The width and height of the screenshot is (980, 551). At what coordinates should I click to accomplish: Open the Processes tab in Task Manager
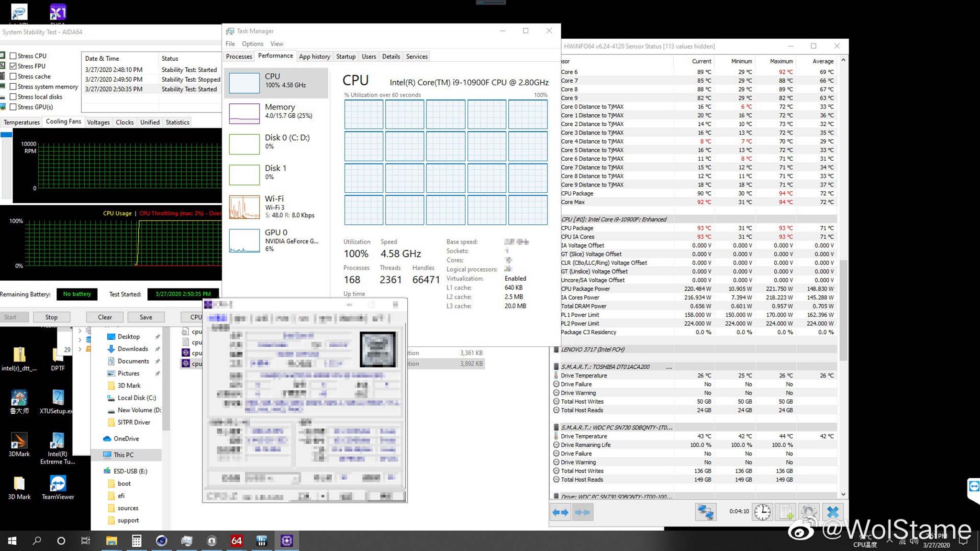(x=239, y=56)
